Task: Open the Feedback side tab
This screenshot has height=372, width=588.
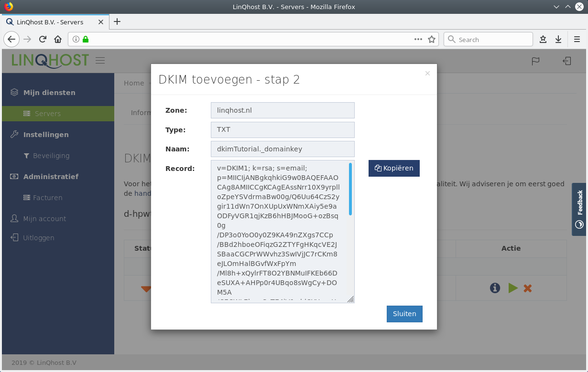Action: click(579, 209)
